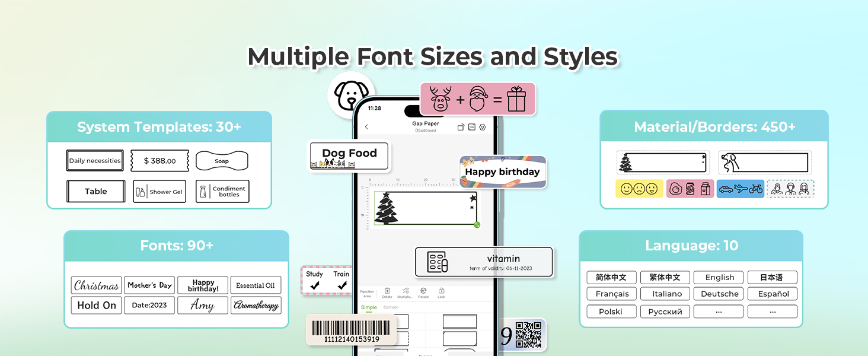Select the top-right plain frame thumbnail in phone
Screen dimensions: 868x356
click(x=460, y=321)
